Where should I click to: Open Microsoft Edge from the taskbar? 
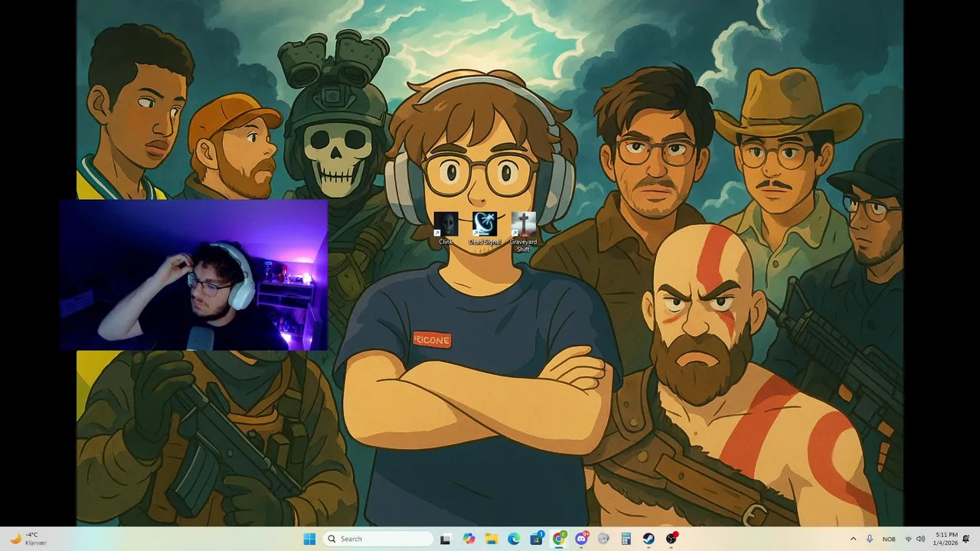(514, 539)
